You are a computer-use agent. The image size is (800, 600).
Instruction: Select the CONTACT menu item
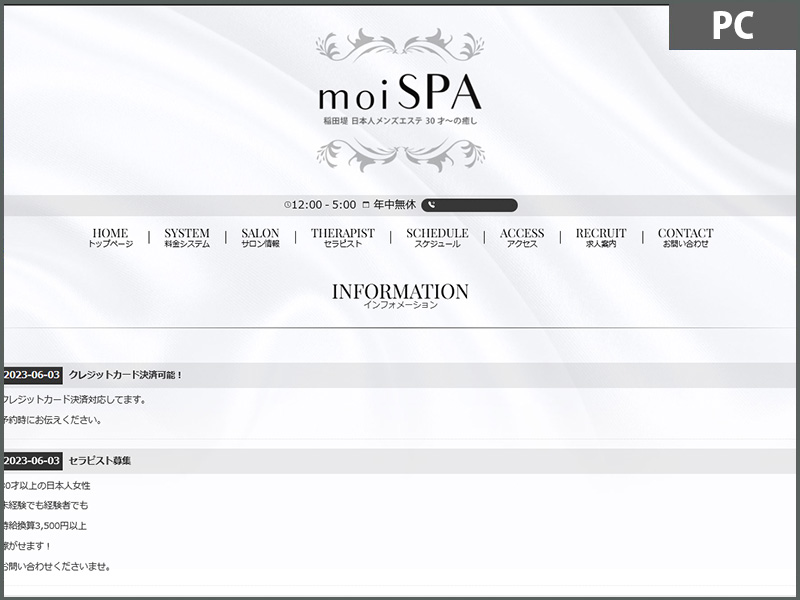click(685, 237)
